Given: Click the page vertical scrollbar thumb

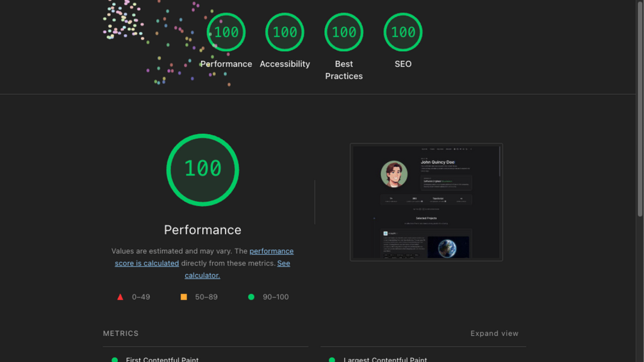Looking at the screenshot, I should (x=640, y=108).
